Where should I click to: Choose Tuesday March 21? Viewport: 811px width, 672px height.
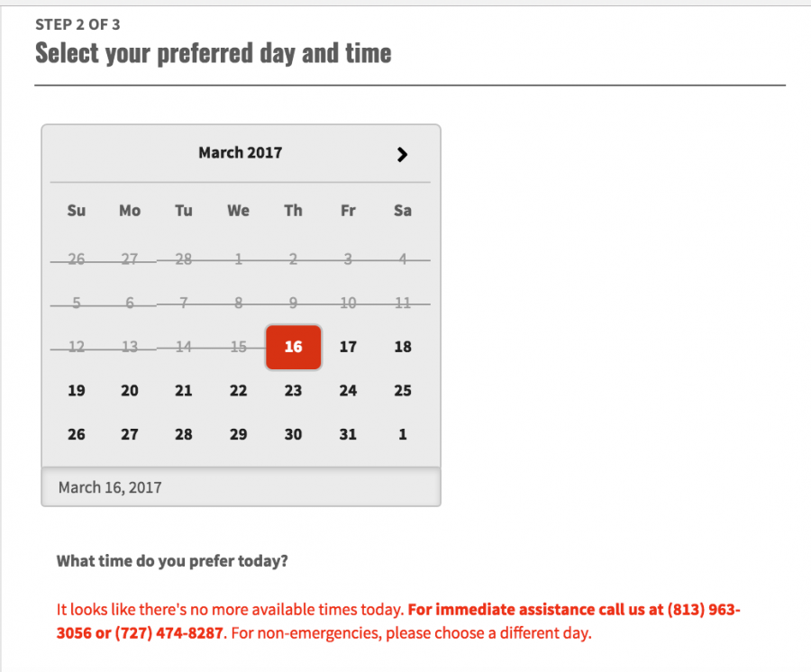pos(184,390)
